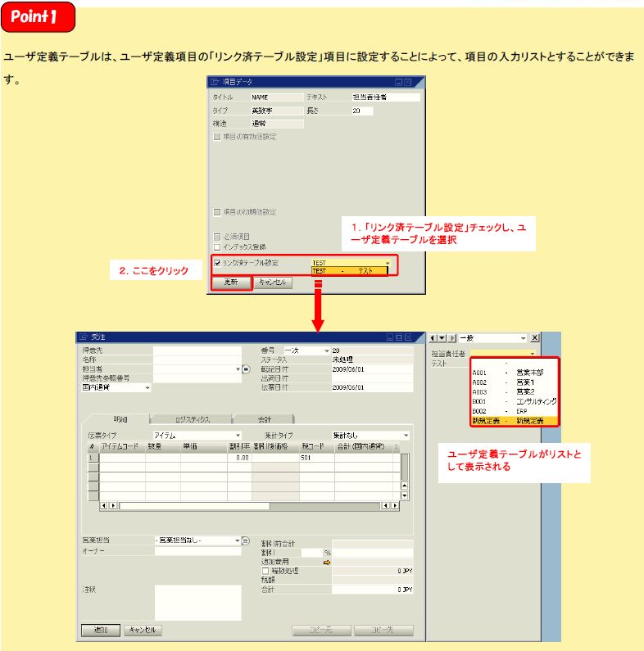
Task: Click side panel previous arrow icon
Action: (x=433, y=338)
